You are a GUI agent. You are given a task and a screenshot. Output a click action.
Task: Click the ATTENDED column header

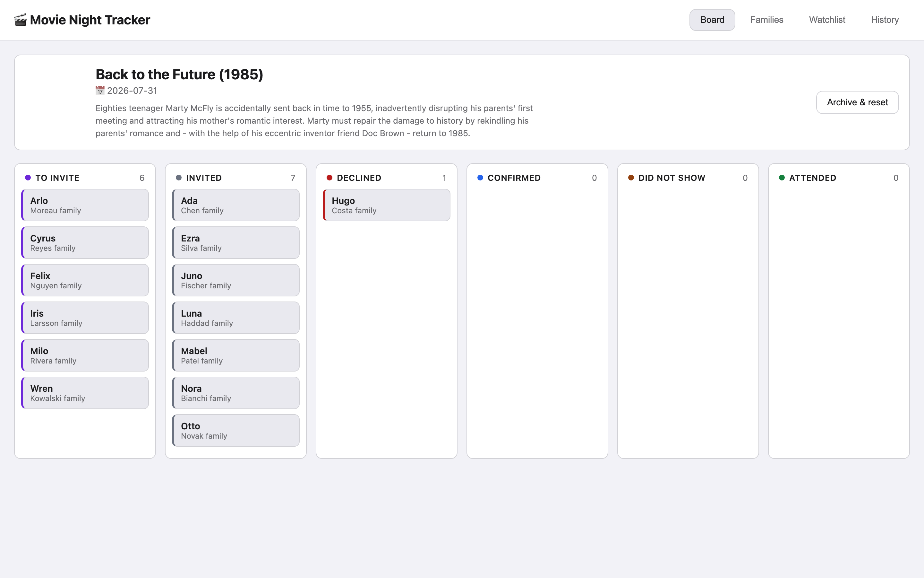pyautogui.click(x=812, y=178)
